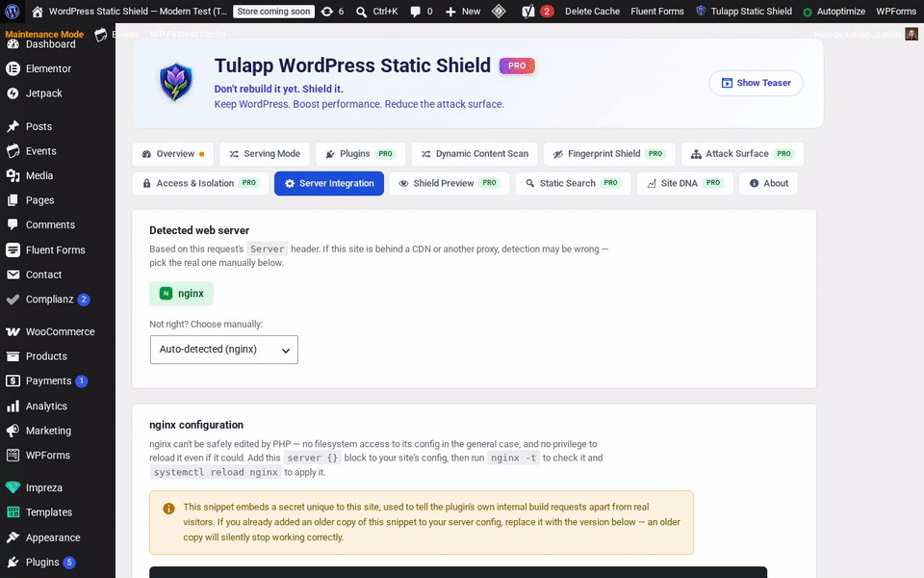Open the Elementor sidebar icon
Screen dimensions: 924x578
13,68
